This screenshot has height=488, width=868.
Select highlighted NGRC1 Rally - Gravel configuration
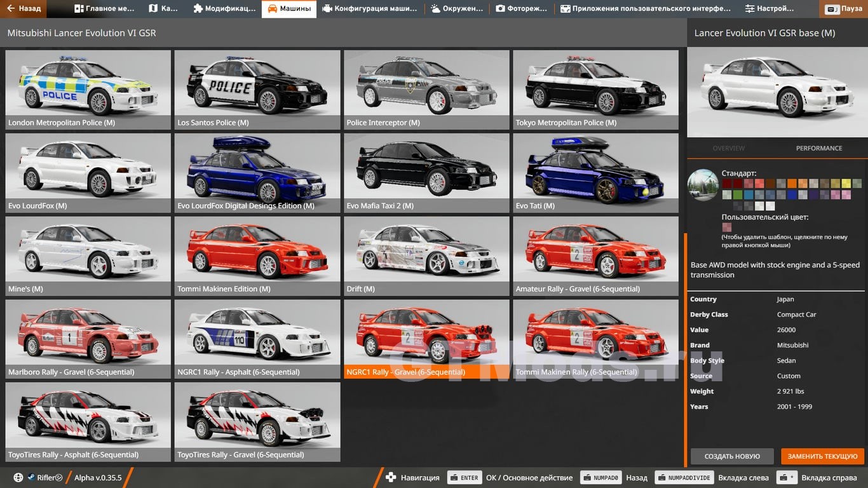click(x=427, y=339)
